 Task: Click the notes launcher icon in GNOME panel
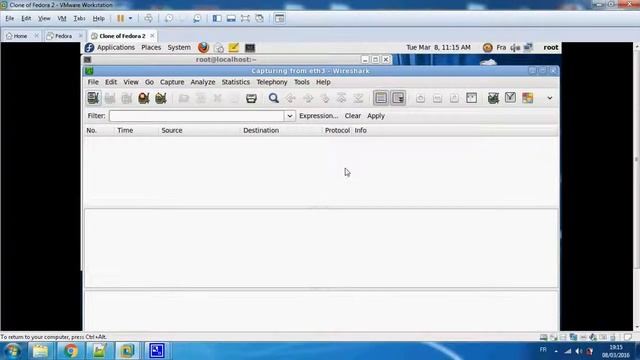(x=233, y=47)
